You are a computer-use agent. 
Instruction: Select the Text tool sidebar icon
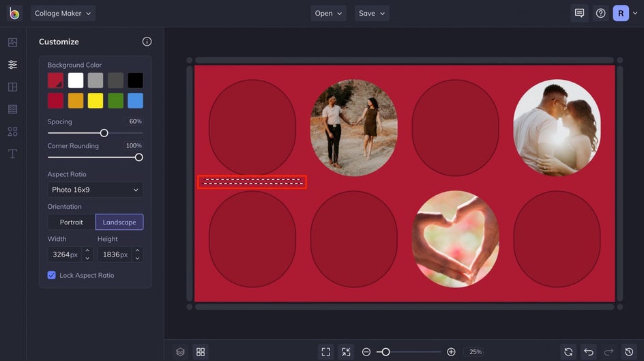click(x=13, y=154)
